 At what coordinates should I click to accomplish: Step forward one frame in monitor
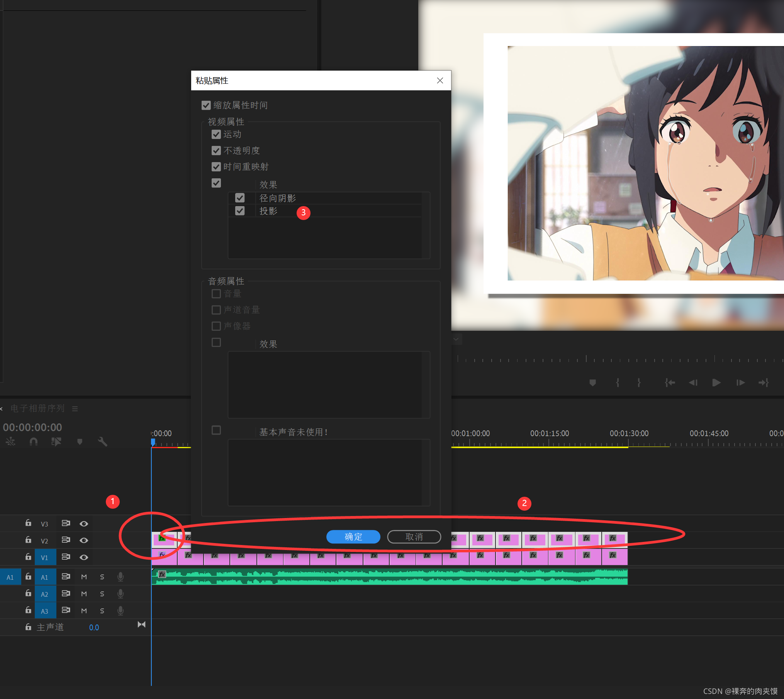(x=740, y=383)
